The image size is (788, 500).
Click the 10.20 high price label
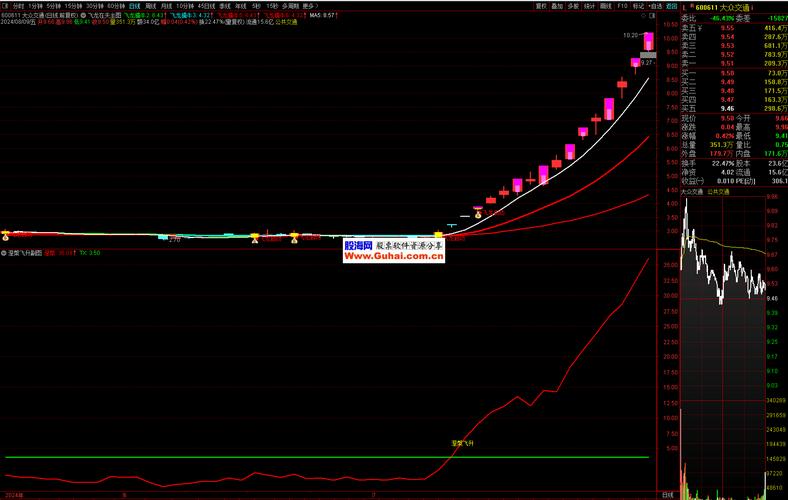pos(630,35)
